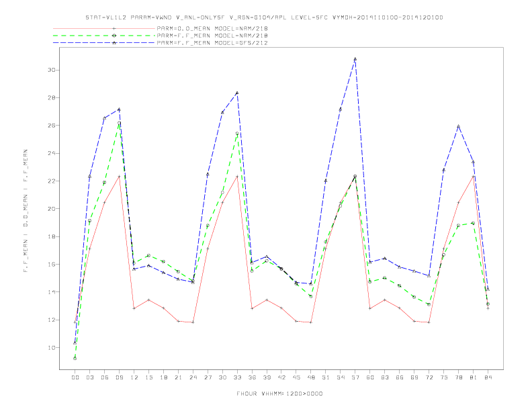Click x-axis tick label 81

(x=473, y=377)
